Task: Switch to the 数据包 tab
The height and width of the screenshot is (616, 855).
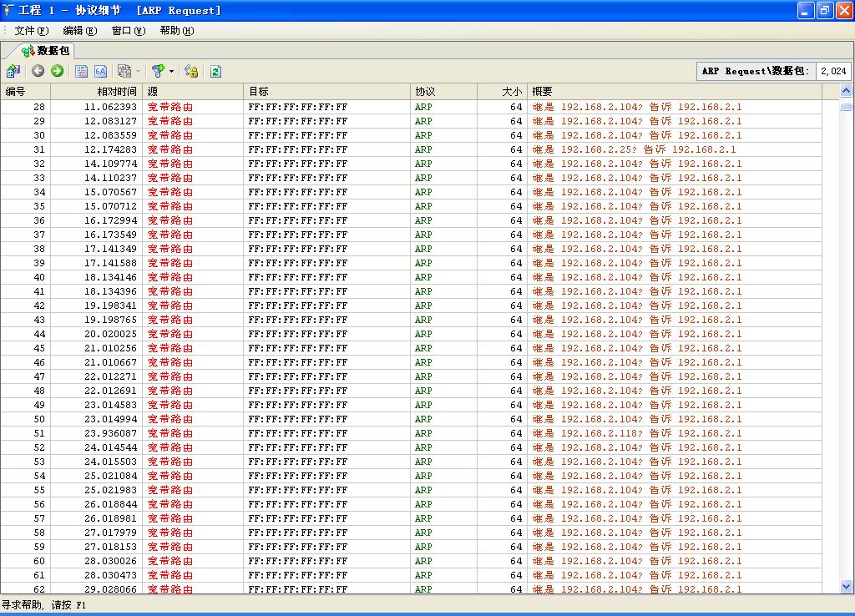Action: (x=47, y=51)
